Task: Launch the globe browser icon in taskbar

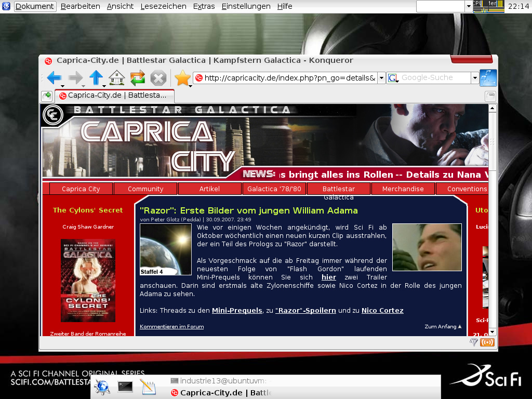Action: pyautogui.click(x=102, y=387)
